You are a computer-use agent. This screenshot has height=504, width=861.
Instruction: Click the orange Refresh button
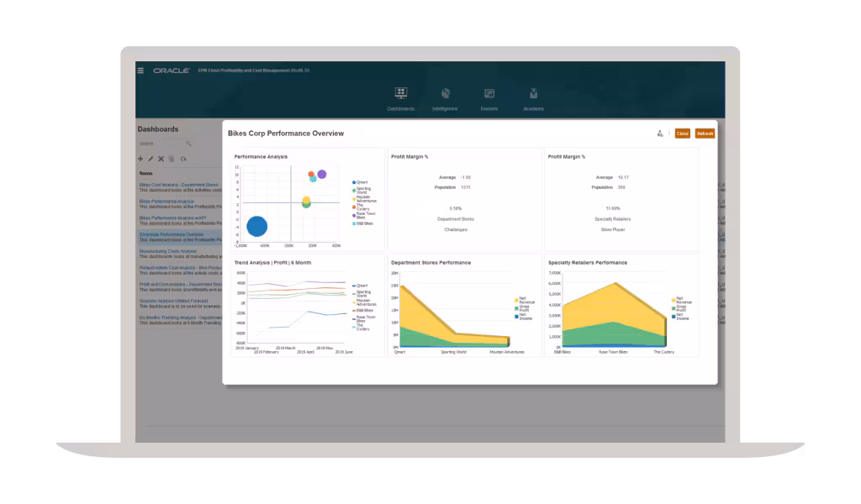705,134
